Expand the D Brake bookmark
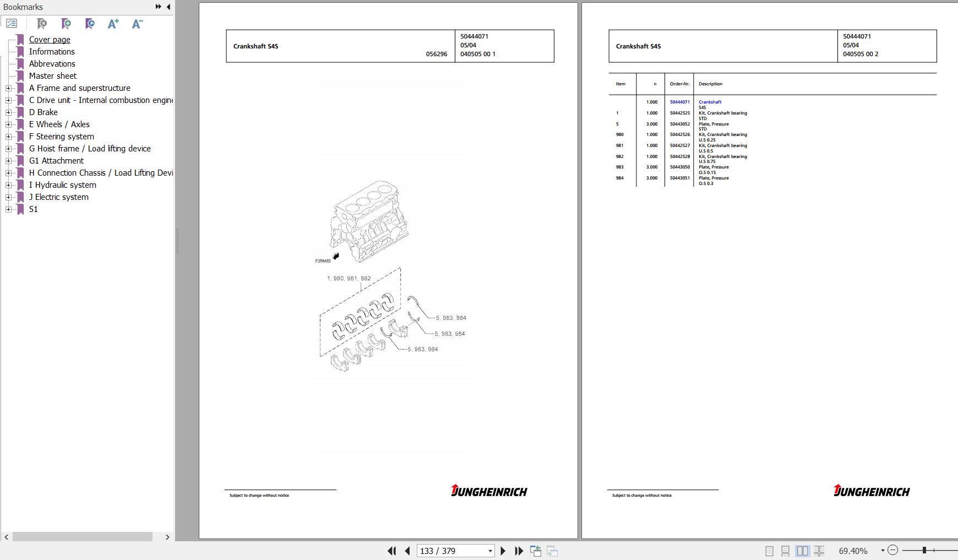 coord(8,112)
